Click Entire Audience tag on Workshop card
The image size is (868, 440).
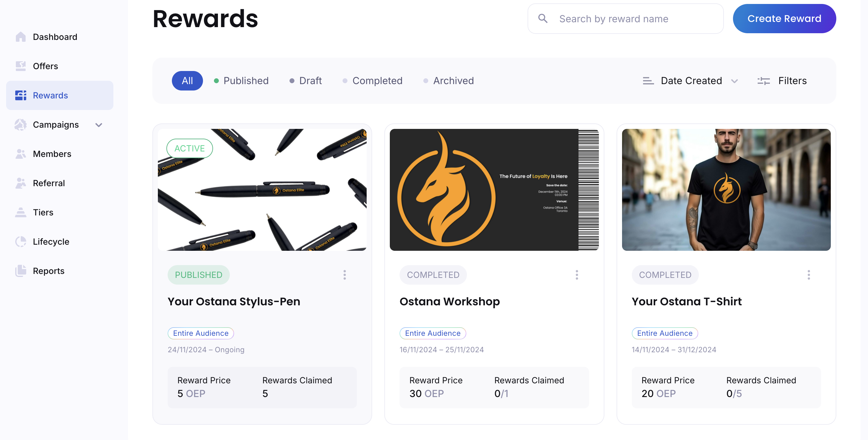(x=433, y=333)
